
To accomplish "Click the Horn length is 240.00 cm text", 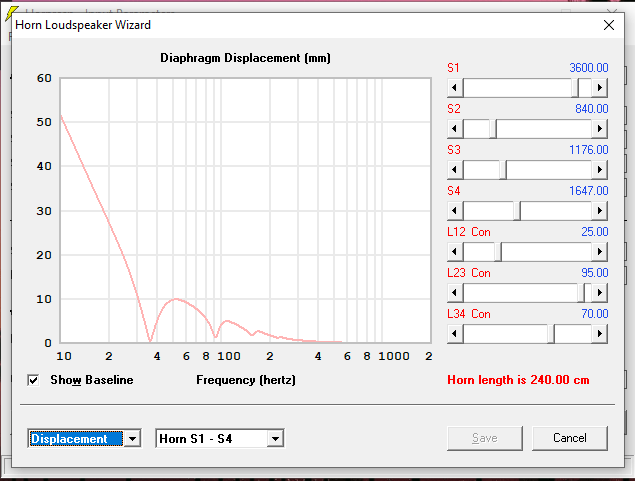I will click(518, 380).
